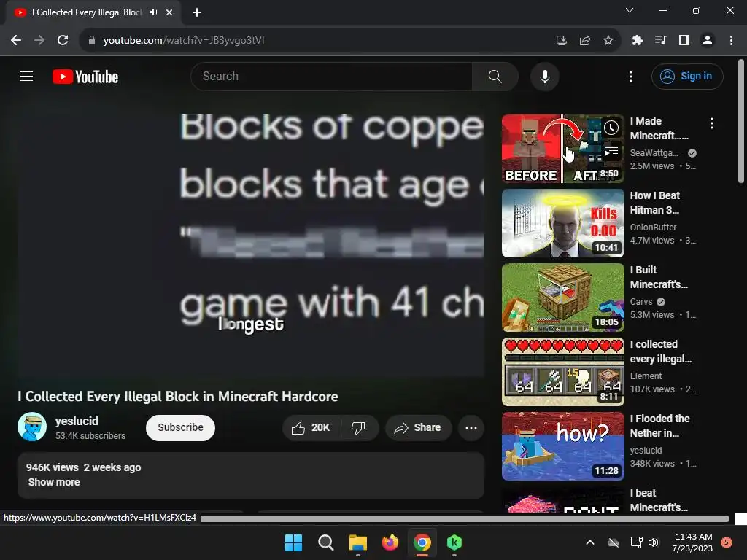
Task: Open Windows taskbar search
Action: pyautogui.click(x=326, y=542)
